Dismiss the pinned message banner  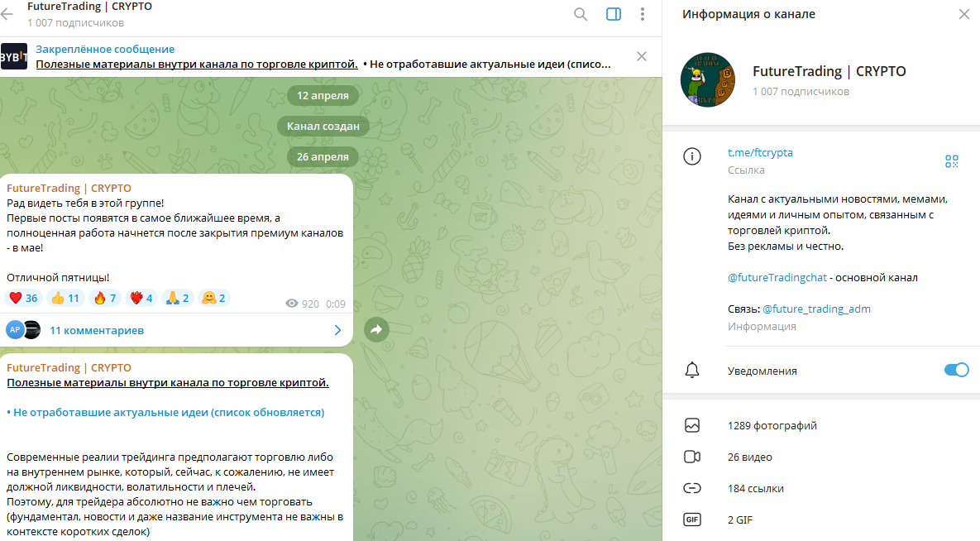point(641,56)
